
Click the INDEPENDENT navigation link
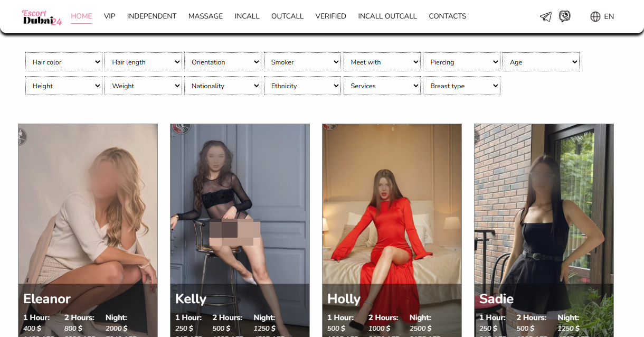(151, 16)
